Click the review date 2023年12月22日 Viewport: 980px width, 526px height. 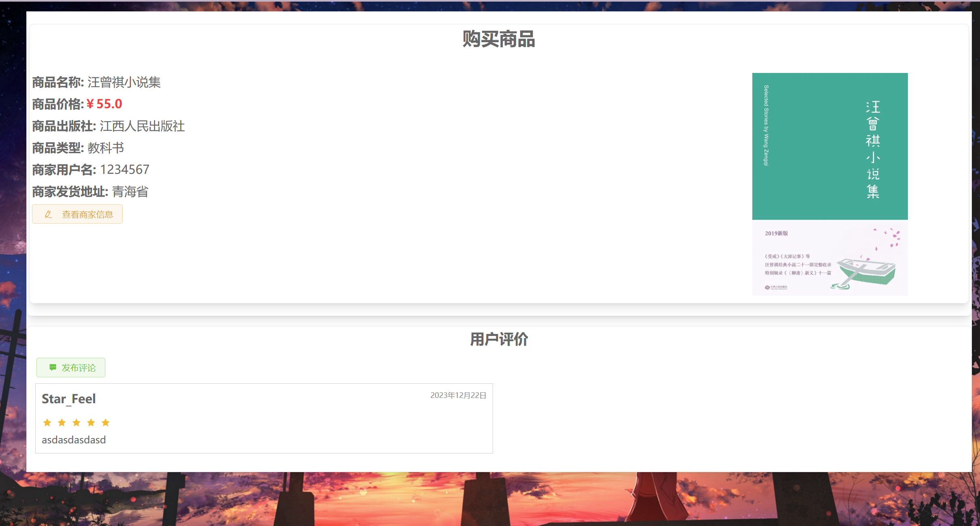click(x=458, y=395)
